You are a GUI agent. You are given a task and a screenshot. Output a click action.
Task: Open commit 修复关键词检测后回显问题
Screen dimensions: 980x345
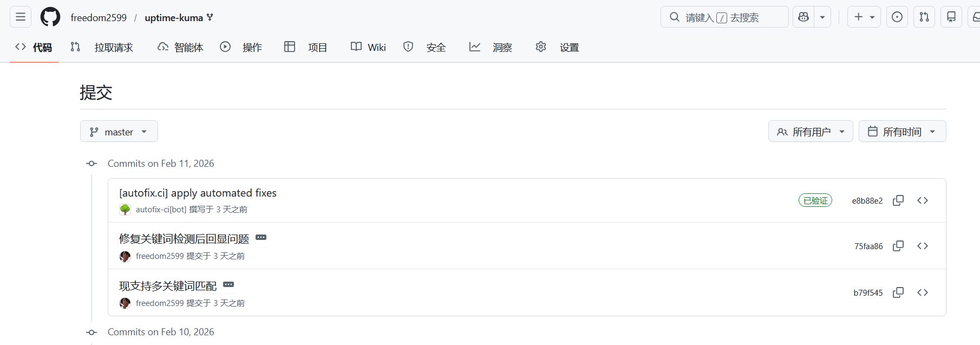pos(184,239)
